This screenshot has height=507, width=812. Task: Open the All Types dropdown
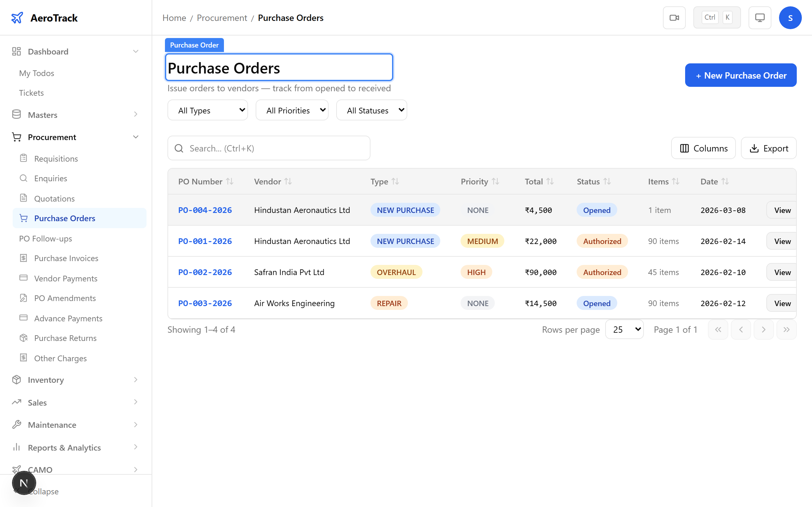207,110
